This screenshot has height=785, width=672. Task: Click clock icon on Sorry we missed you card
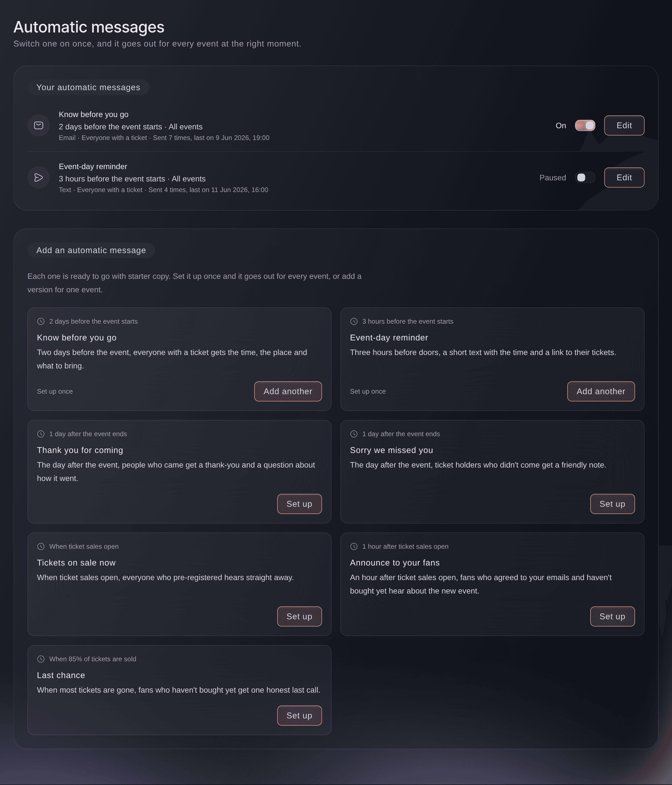(354, 434)
